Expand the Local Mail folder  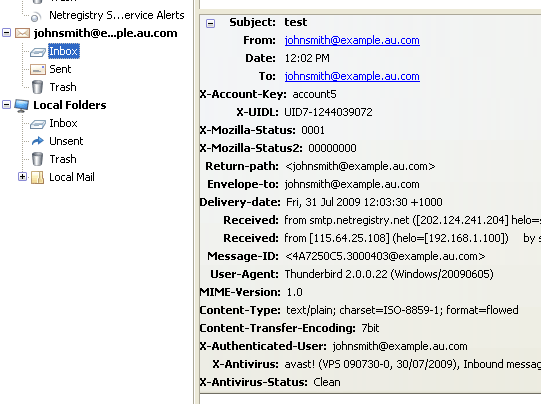click(22, 177)
